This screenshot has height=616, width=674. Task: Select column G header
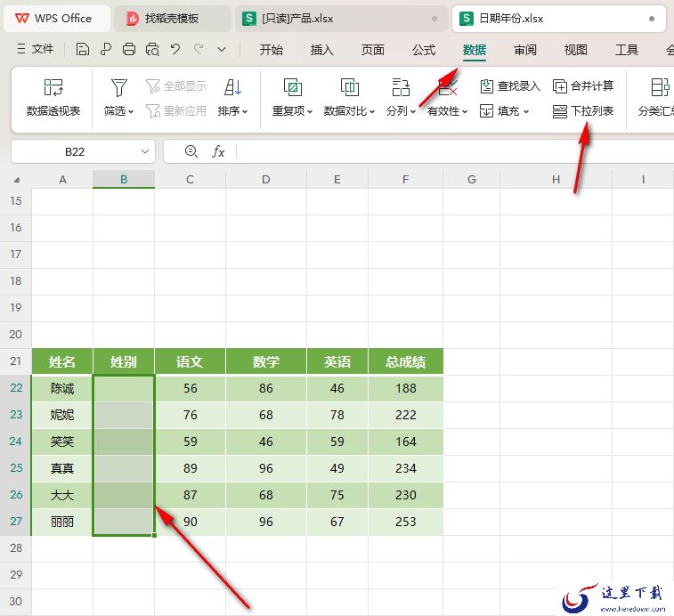[x=472, y=179]
